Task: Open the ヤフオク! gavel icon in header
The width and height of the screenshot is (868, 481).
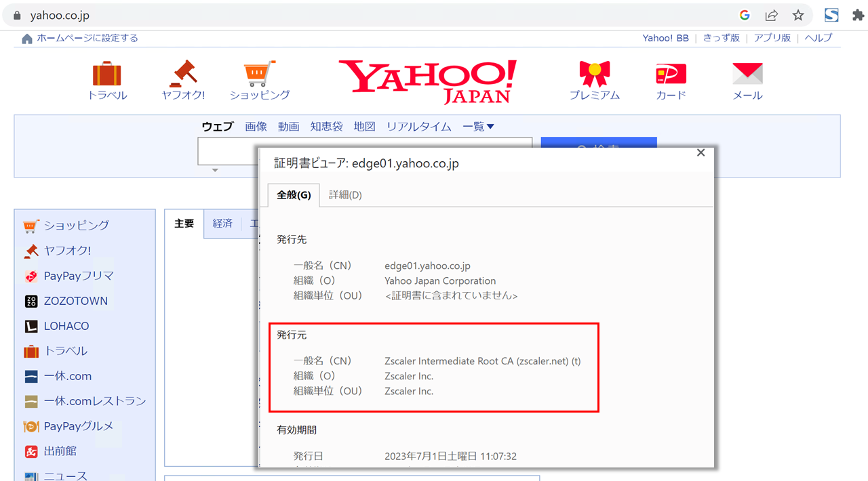Action: point(183,73)
